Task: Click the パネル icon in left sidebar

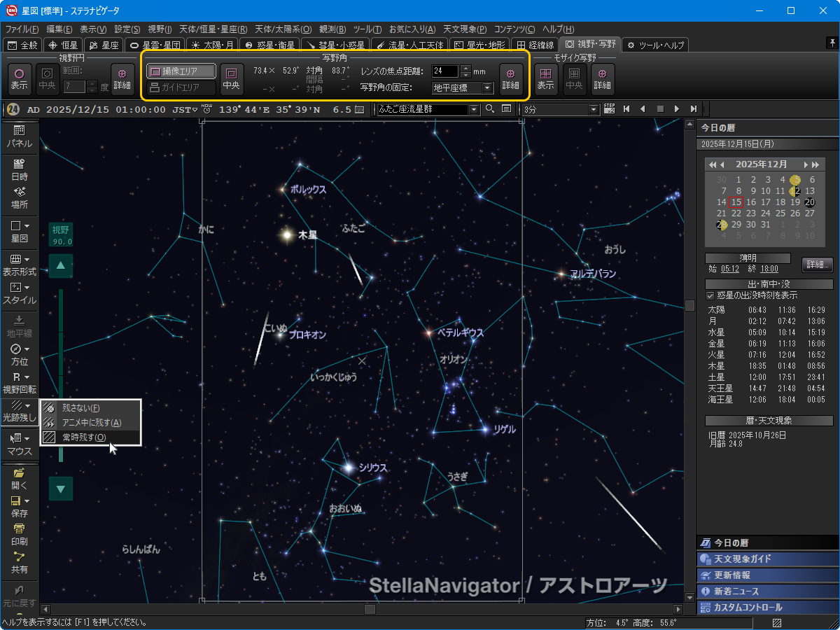Action: point(19,136)
